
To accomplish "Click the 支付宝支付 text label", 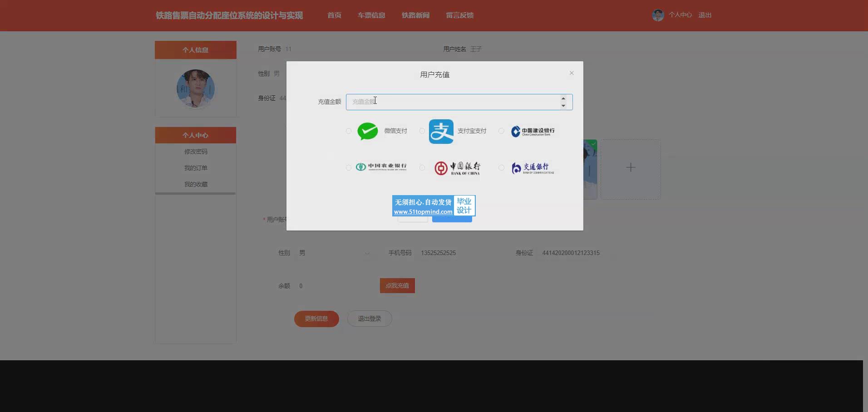I will click(472, 131).
